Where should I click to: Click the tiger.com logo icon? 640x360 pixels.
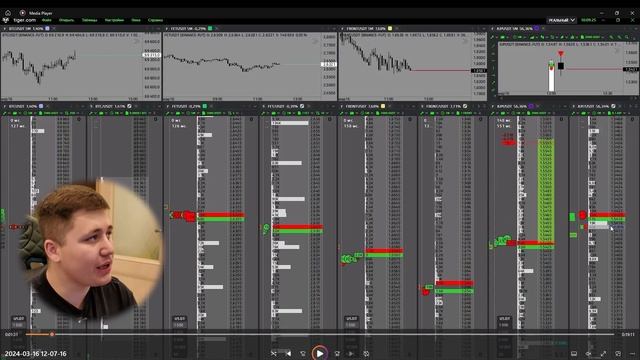6,20
